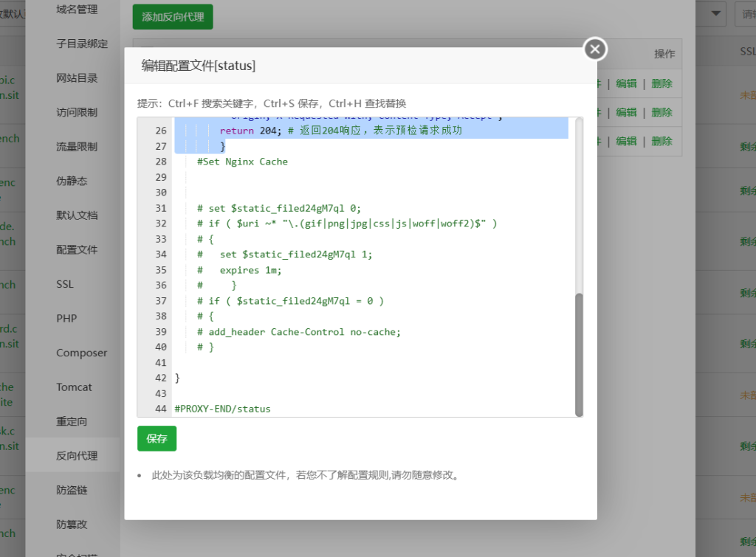Expand the dropdown arrow at top right
The image size is (756, 557).
point(716,13)
